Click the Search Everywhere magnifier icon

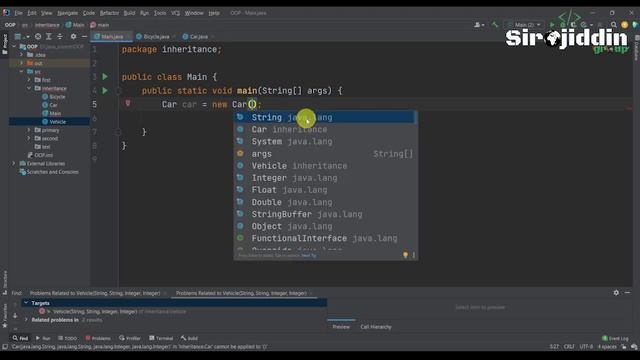point(613,25)
